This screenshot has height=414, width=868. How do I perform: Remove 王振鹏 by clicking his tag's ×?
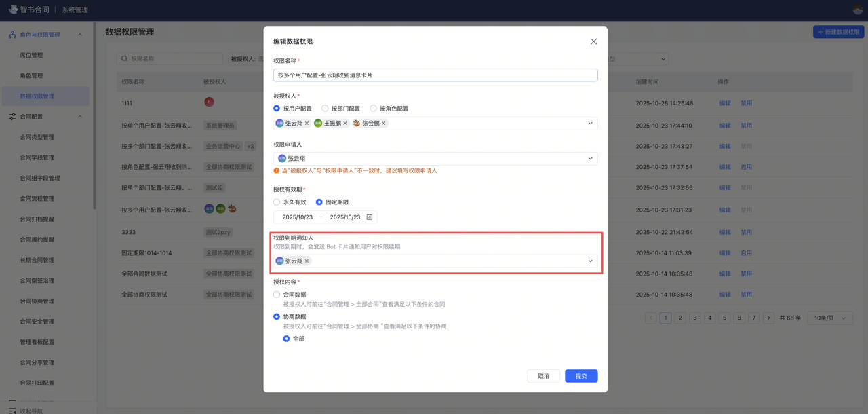345,124
